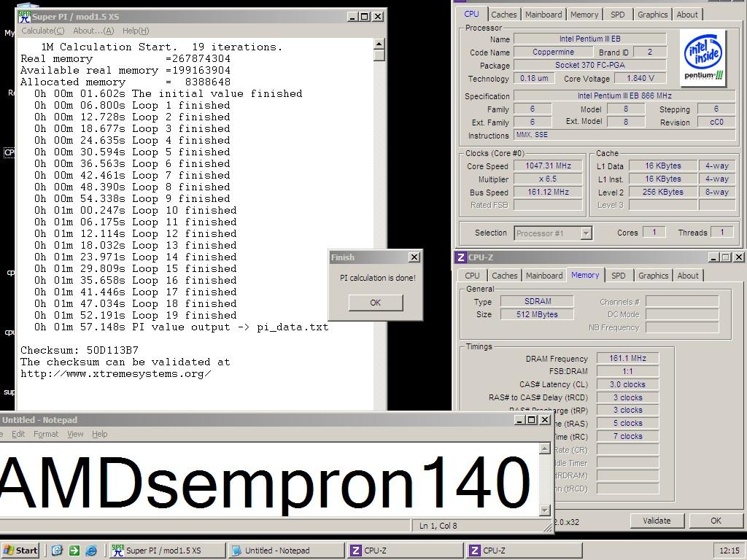Click DRAM Frequency value 161.1 MHz

click(x=627, y=358)
